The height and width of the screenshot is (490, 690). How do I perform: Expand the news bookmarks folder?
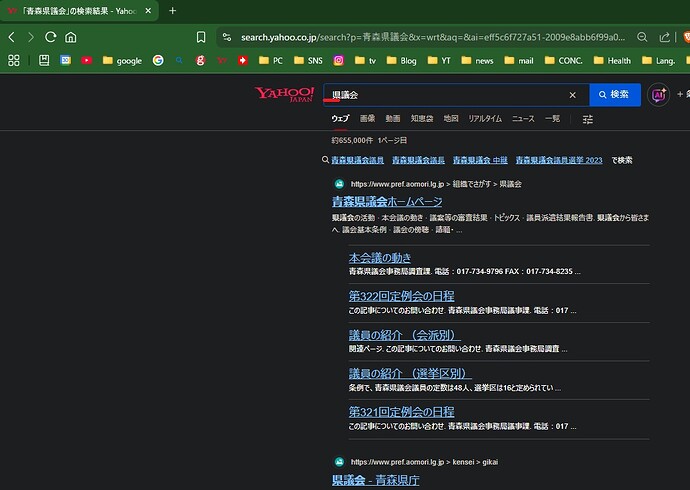click(477, 60)
